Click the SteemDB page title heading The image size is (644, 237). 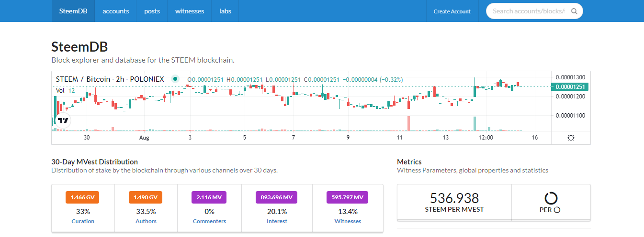click(x=79, y=47)
